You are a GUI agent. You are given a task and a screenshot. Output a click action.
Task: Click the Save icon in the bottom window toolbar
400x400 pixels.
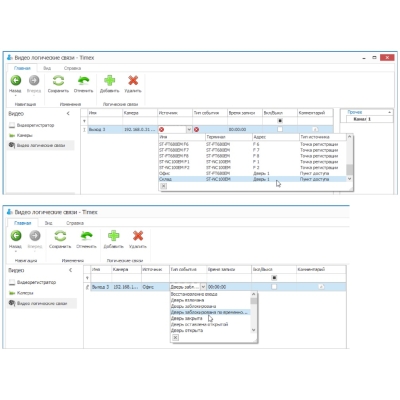point(60,236)
